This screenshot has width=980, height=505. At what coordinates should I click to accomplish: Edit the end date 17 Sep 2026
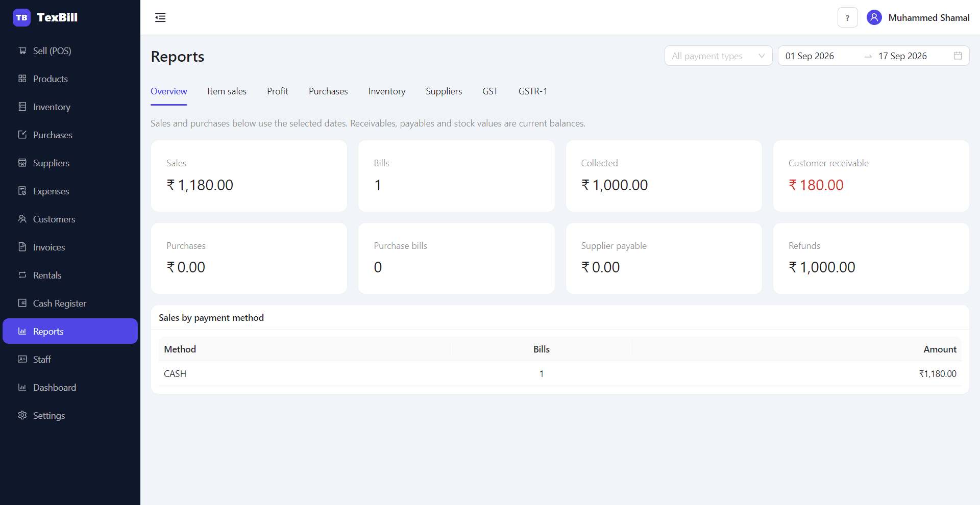(x=902, y=56)
